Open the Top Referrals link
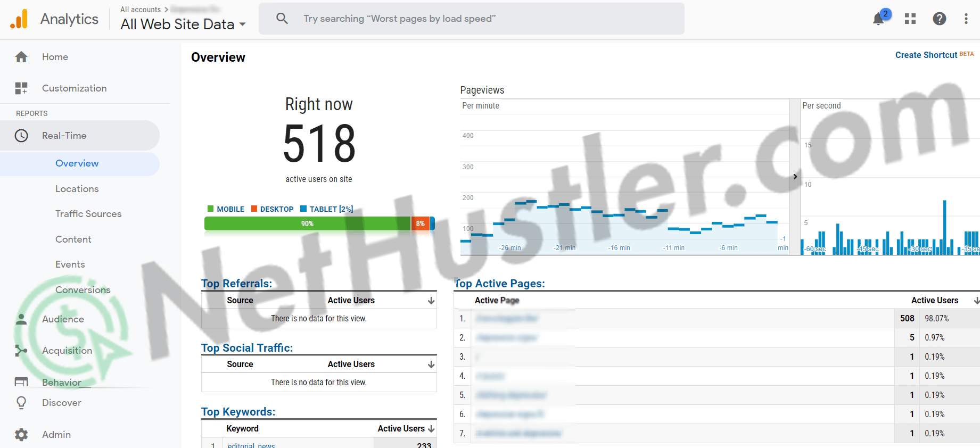Viewport: 980px width, 448px height. [x=236, y=284]
